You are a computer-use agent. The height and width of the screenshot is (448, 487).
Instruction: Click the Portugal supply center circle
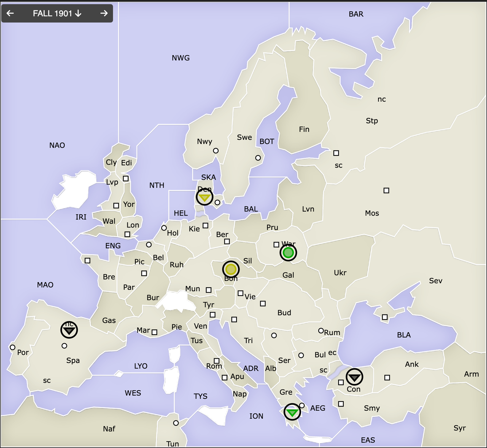tap(12, 347)
